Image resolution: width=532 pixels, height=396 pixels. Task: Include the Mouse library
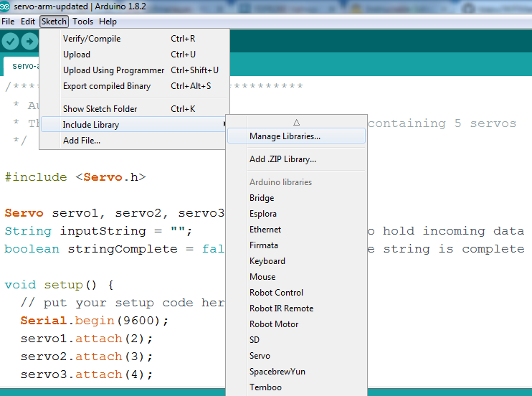(x=297, y=277)
